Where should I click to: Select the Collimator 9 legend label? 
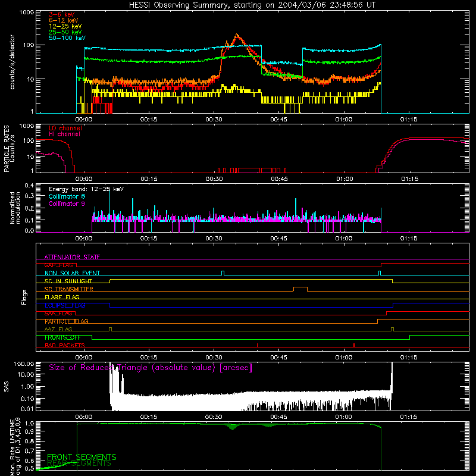67,203
